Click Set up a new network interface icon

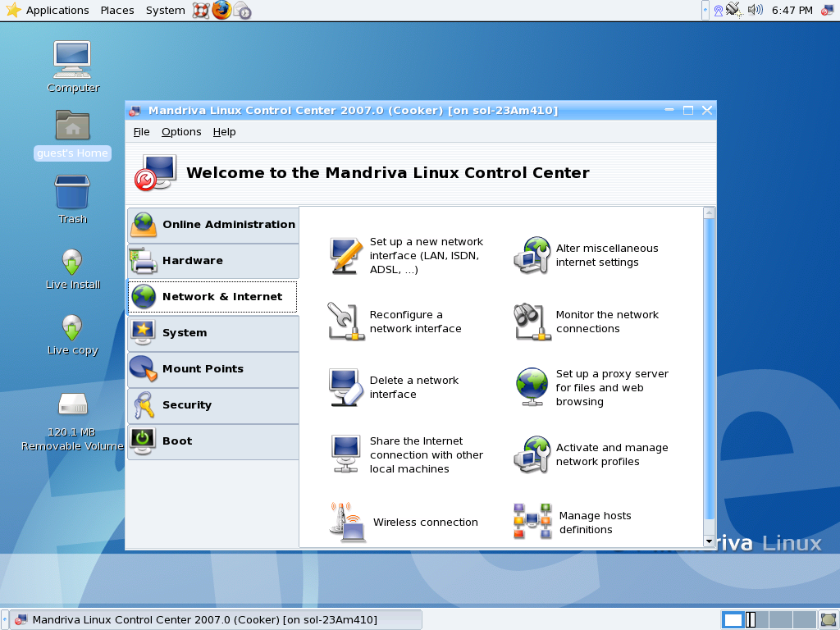[x=346, y=256]
